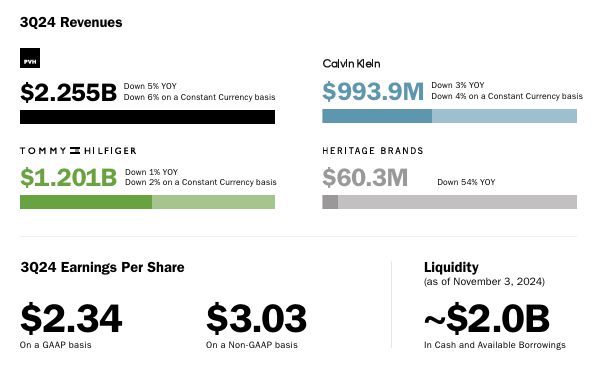Click the light green Tommy Hilfiger bar segment
The image size is (600, 368).
[x=214, y=202]
